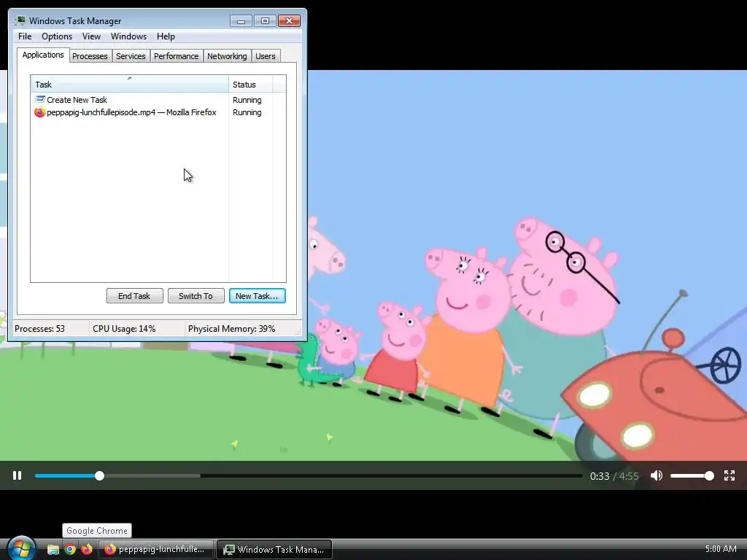Click the Task Manager bottom-right sizing grip
Image resolution: width=747 pixels, height=560 pixels.
point(298,332)
